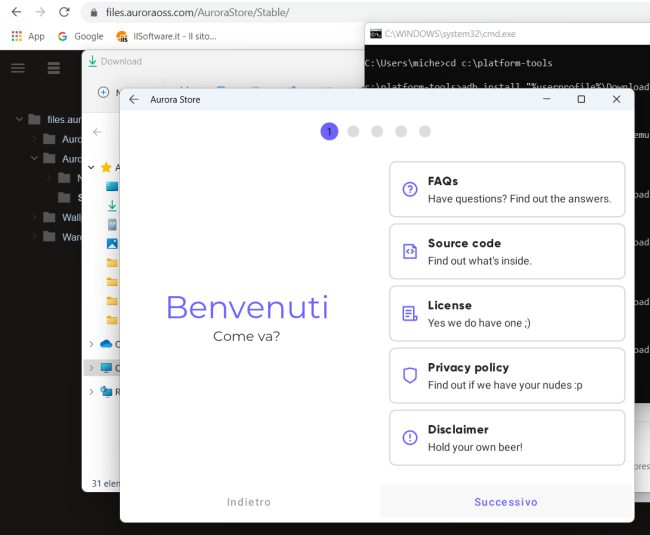Expand the This PC node in Explorer

[x=92, y=368]
